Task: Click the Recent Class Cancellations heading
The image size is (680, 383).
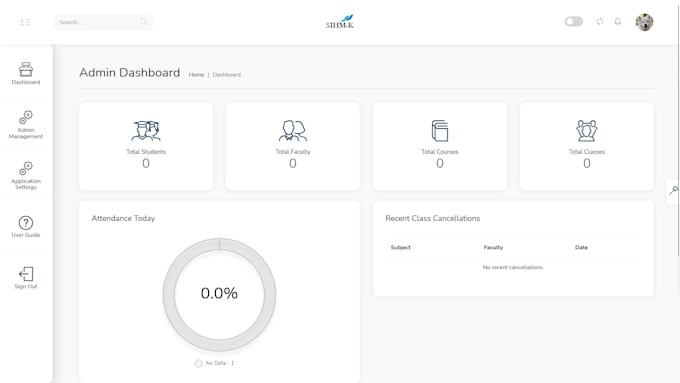Action: pos(432,218)
